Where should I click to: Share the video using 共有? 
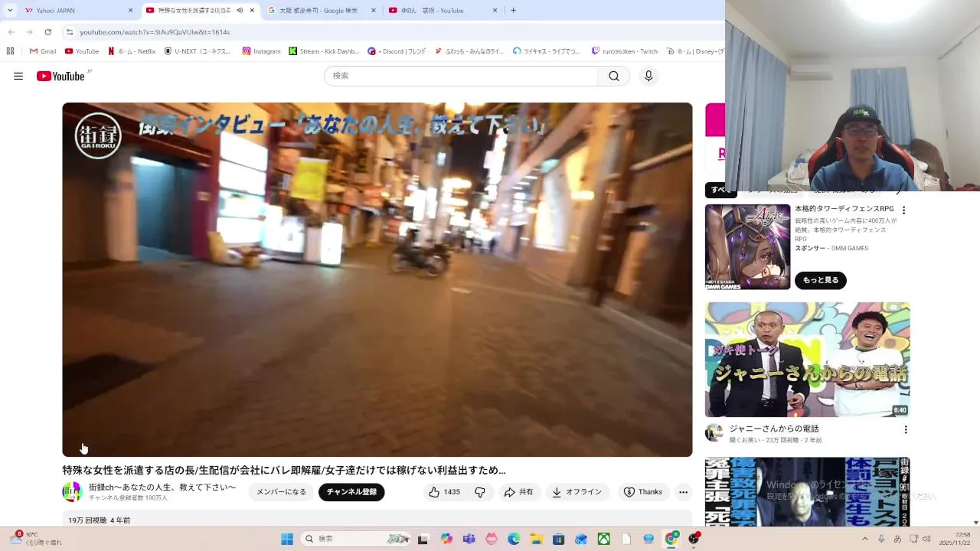point(518,492)
